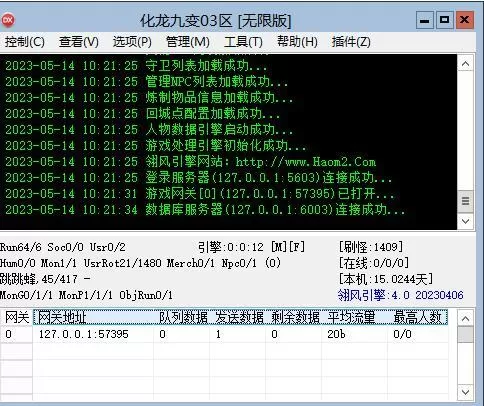Click the 平均流量 column header

coord(355,317)
